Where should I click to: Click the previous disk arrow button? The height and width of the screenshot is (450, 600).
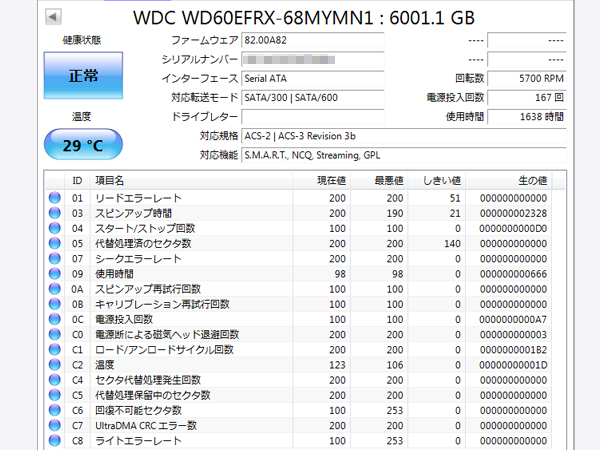[x=53, y=17]
